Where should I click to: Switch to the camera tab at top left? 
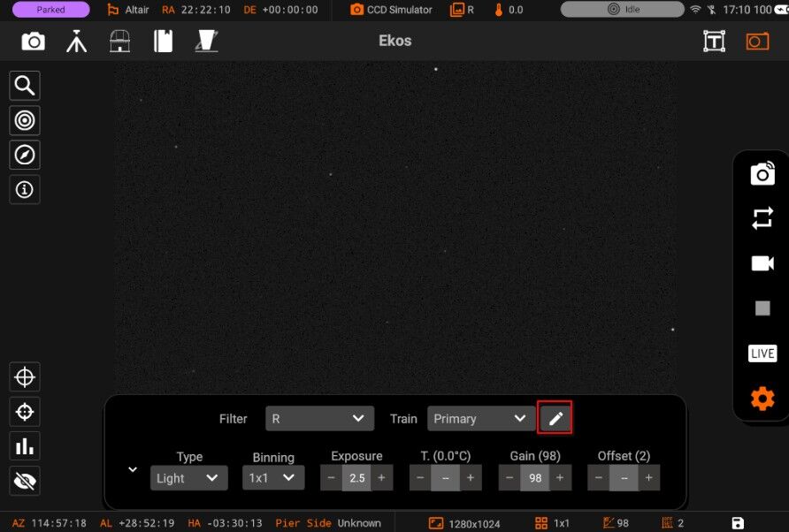tap(34, 42)
